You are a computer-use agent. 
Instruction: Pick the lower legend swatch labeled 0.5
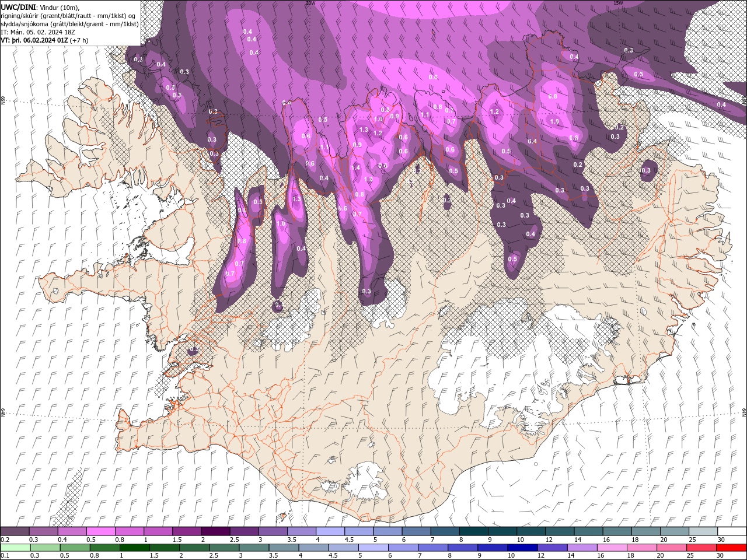(75, 548)
